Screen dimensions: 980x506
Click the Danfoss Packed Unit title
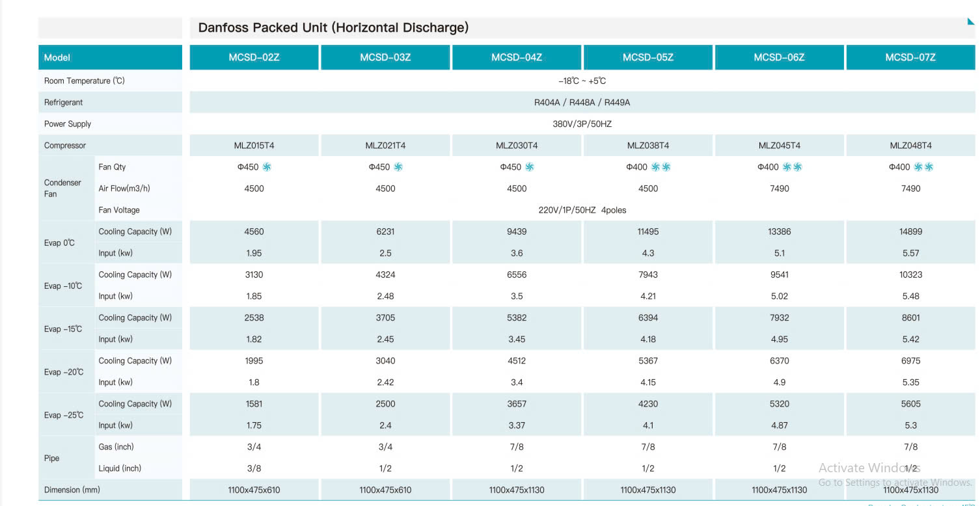tap(333, 28)
